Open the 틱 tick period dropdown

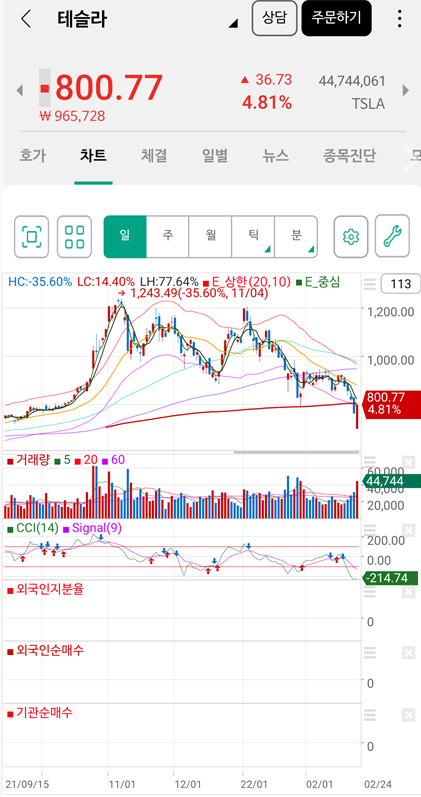click(x=253, y=236)
